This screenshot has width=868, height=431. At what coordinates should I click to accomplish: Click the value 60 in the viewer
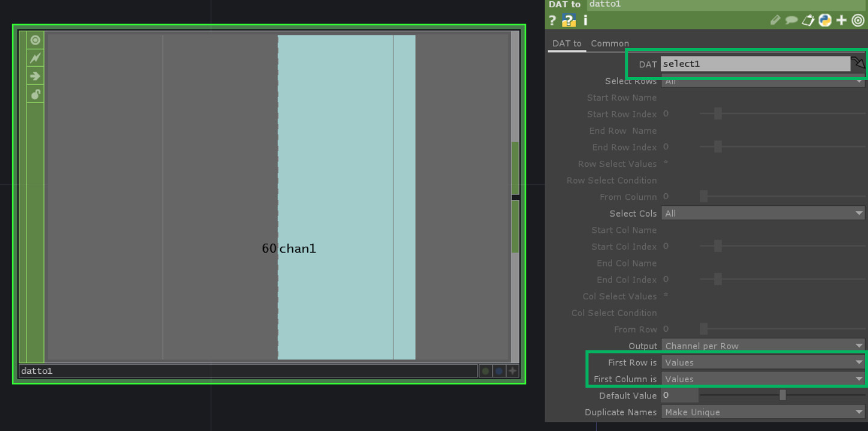click(269, 248)
